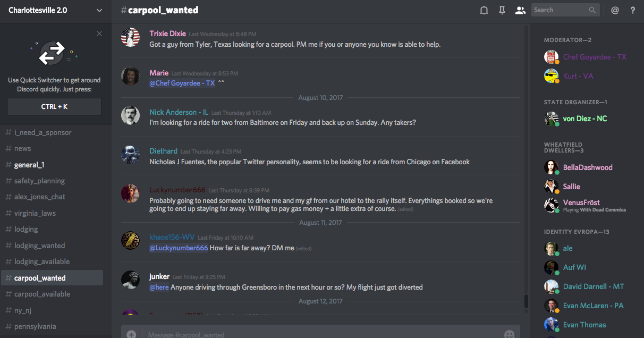Image resolution: width=644 pixels, height=338 pixels.
Task: Click the attach file plus icon
Action: (x=131, y=334)
